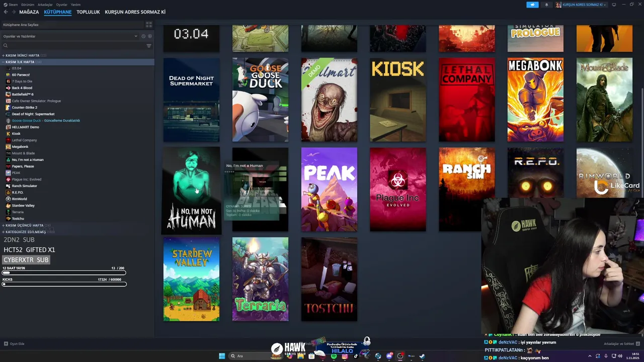Open the TOPLULUK tab

88,12
